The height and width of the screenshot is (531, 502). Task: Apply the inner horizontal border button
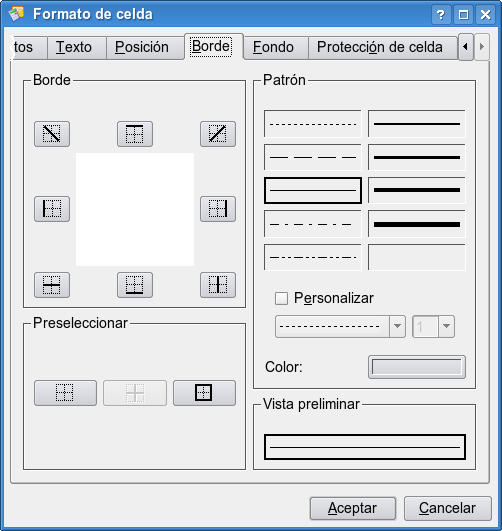click(52, 285)
